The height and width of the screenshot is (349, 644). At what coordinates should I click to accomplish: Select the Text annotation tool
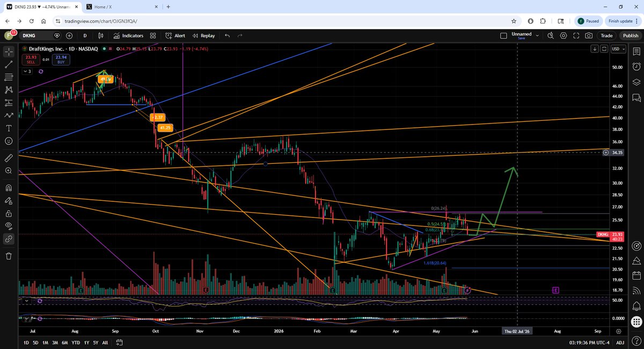click(x=9, y=128)
